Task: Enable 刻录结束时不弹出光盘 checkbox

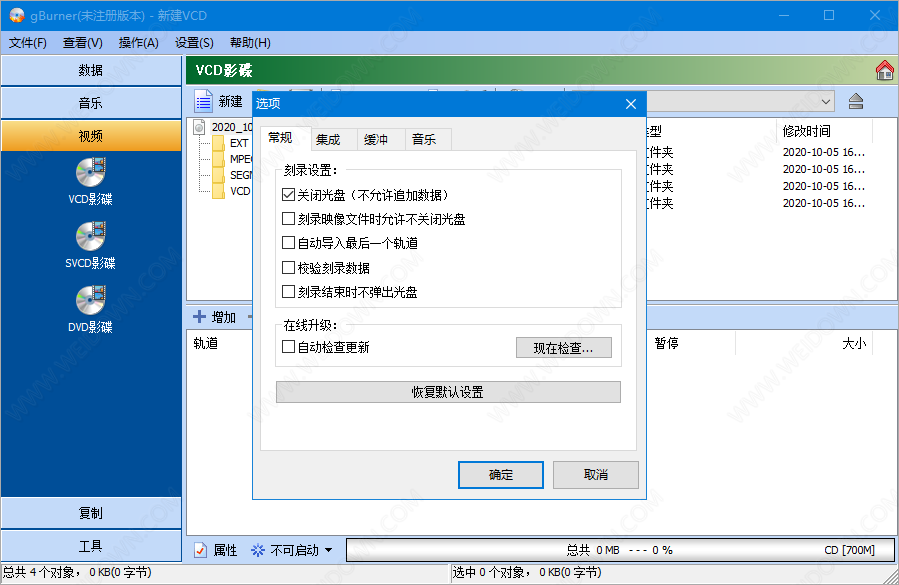Action: 288,292
